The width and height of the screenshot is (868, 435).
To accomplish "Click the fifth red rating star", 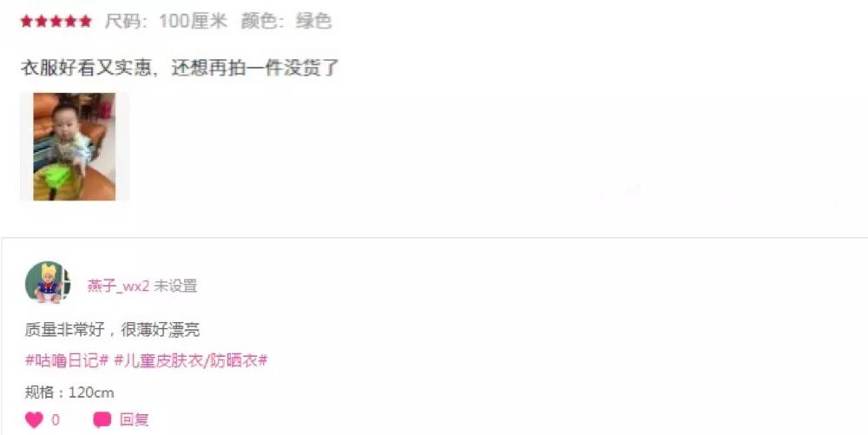I will [x=85, y=22].
